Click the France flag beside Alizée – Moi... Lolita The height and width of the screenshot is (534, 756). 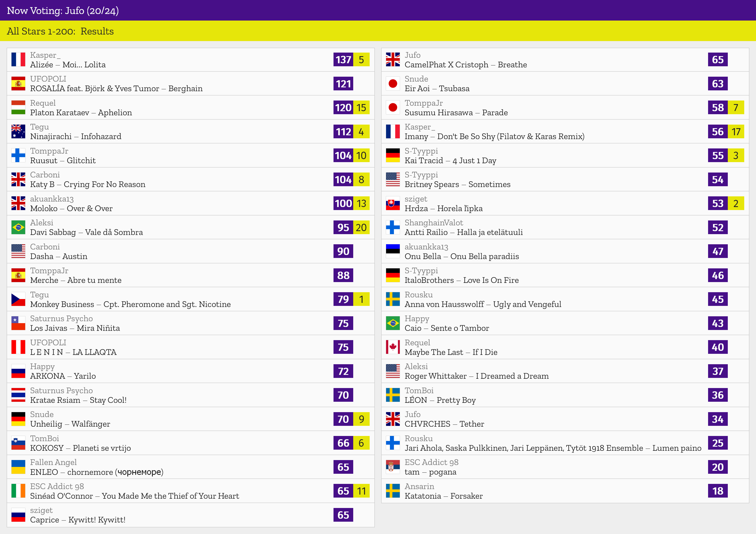(x=18, y=60)
